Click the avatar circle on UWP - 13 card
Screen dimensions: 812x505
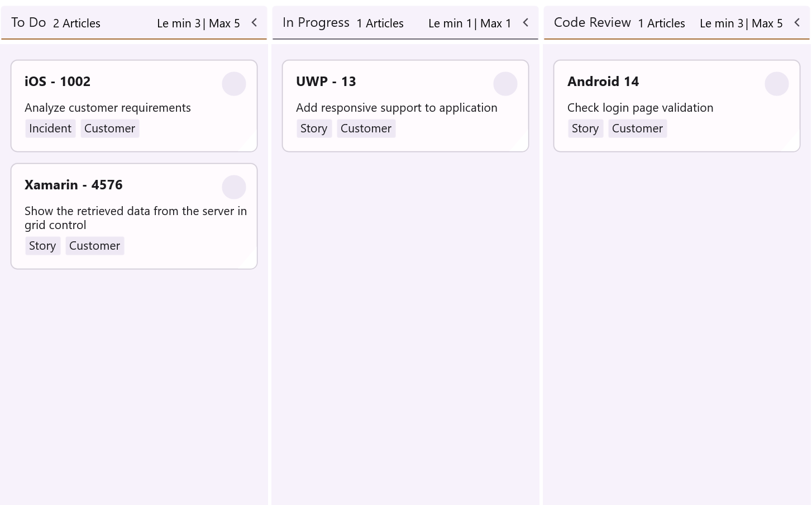(x=505, y=84)
